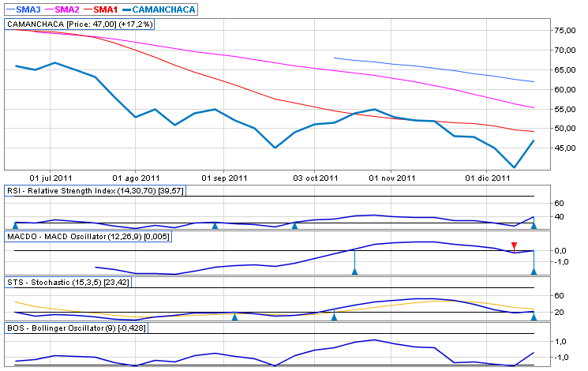Click the 50,00 price axis value
588x371 pixels.
tap(565, 129)
